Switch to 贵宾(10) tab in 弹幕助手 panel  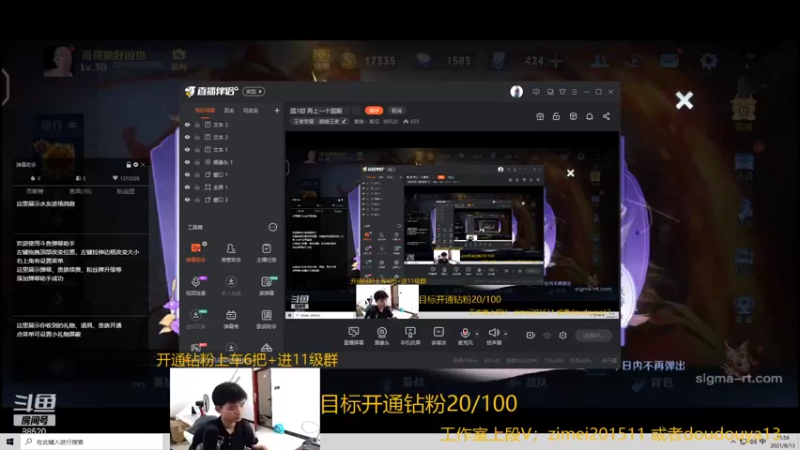click(80, 191)
